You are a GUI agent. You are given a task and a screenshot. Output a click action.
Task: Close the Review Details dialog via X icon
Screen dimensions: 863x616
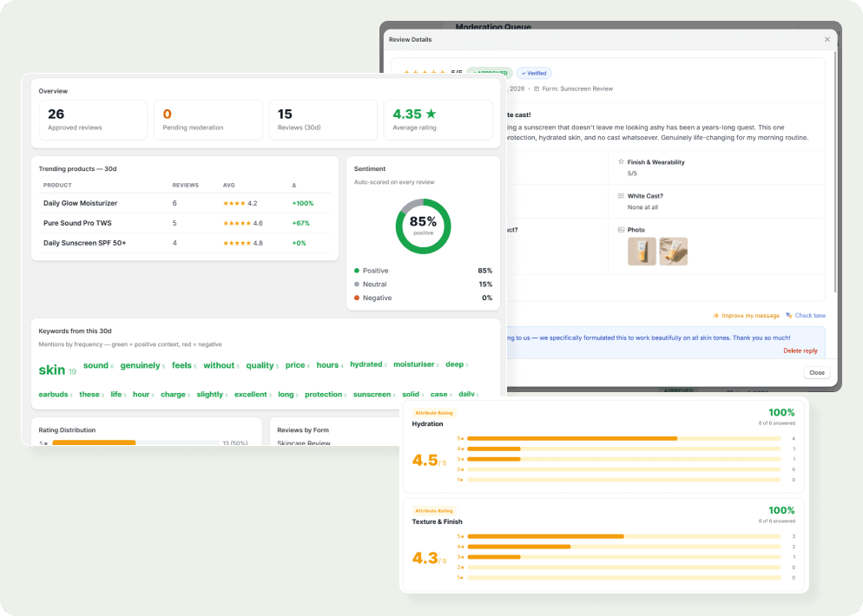click(x=827, y=40)
